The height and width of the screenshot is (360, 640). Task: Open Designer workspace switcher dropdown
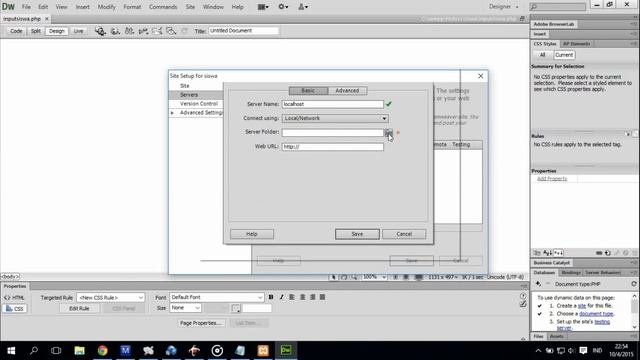coord(504,7)
